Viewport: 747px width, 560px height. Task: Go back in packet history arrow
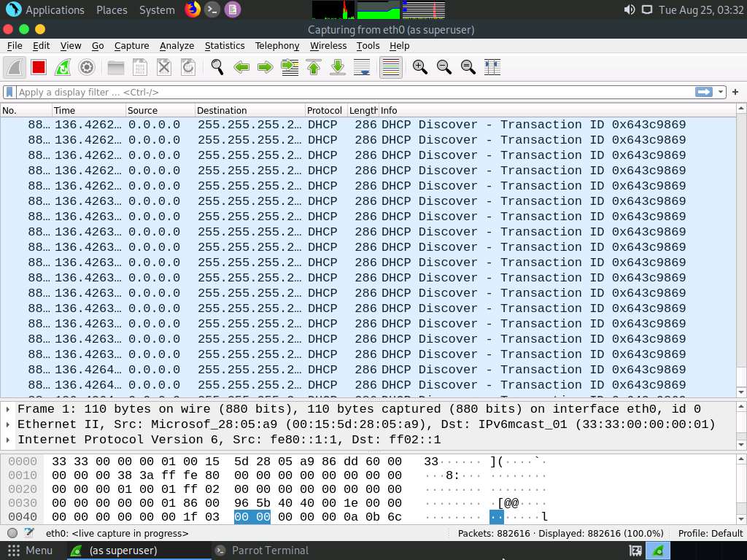click(241, 67)
